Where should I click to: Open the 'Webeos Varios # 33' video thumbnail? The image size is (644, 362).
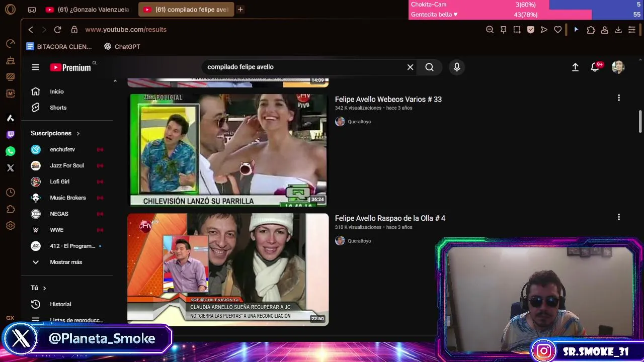click(x=228, y=150)
